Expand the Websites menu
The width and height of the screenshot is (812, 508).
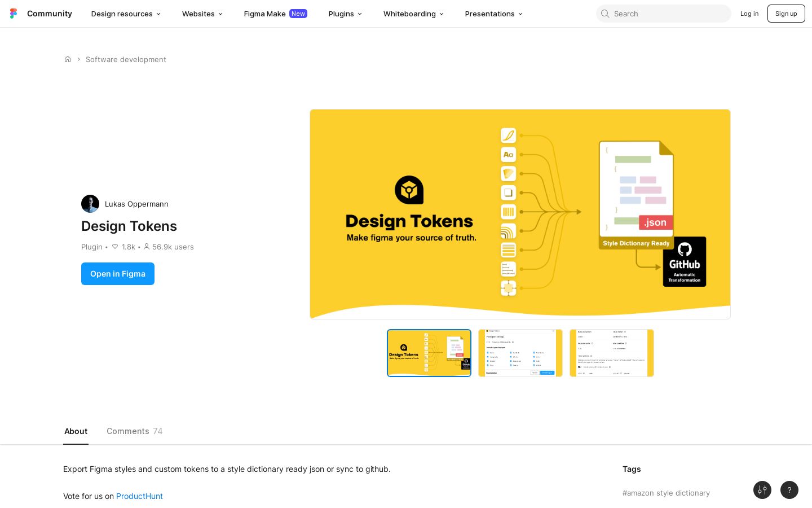coord(202,14)
